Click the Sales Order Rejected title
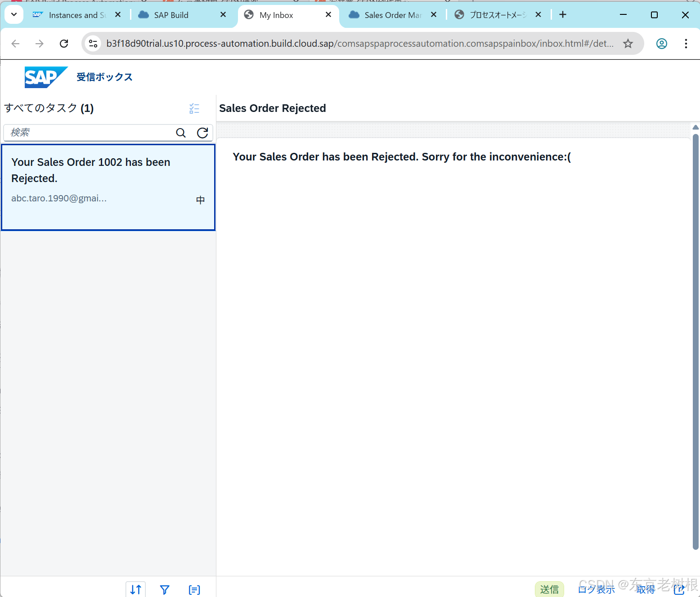This screenshot has height=597, width=700. (273, 108)
